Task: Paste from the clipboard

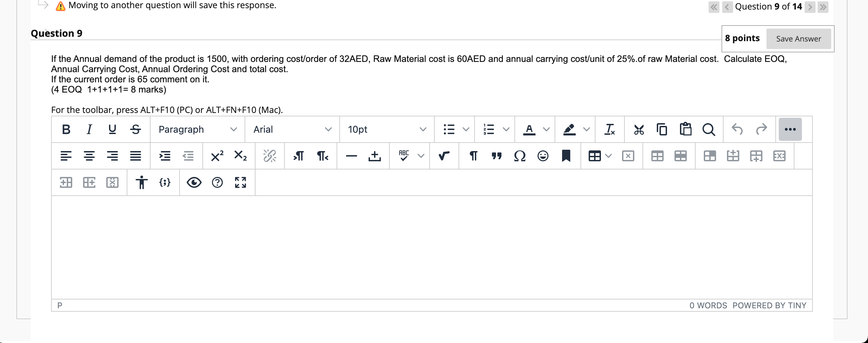Action: [x=685, y=129]
